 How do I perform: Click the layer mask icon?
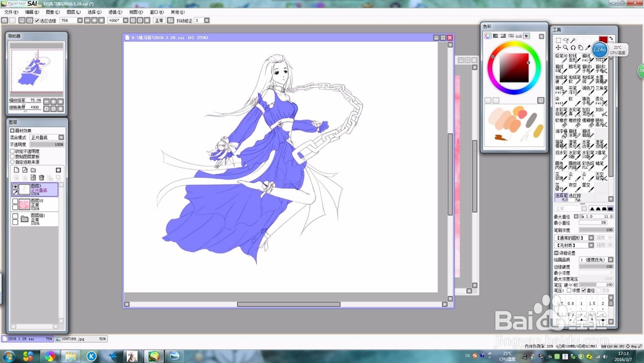point(59,170)
